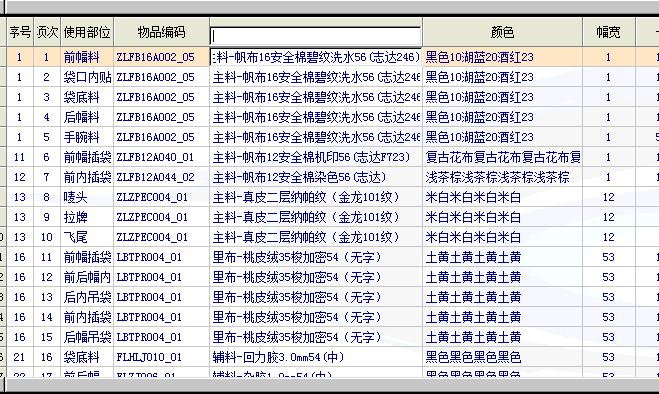The height and width of the screenshot is (394, 659).
Task: Select 主料-帆布16 description in the 袋口内贴 row
Action: click(x=316, y=77)
